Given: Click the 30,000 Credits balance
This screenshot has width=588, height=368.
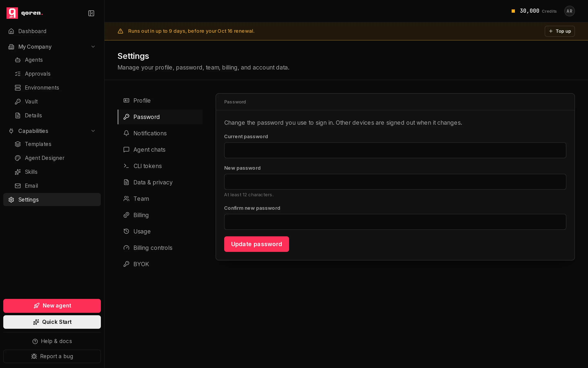Looking at the screenshot, I should click(534, 11).
